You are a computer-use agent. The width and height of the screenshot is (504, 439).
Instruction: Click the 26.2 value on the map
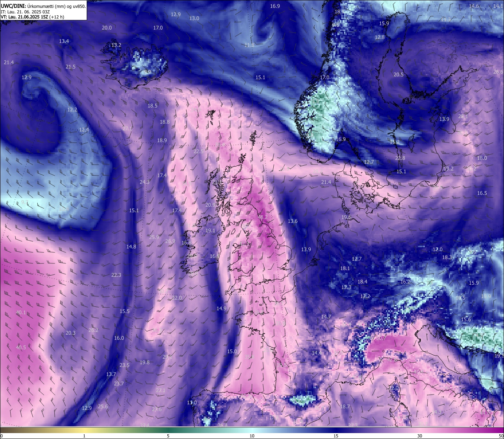point(93,330)
